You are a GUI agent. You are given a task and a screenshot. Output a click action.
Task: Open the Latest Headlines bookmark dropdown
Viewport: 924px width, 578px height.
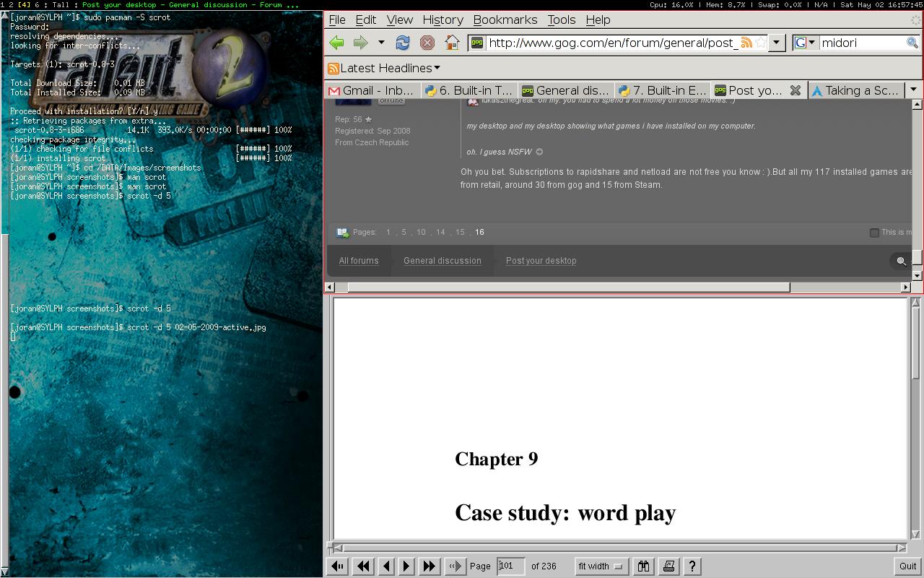pyautogui.click(x=384, y=68)
